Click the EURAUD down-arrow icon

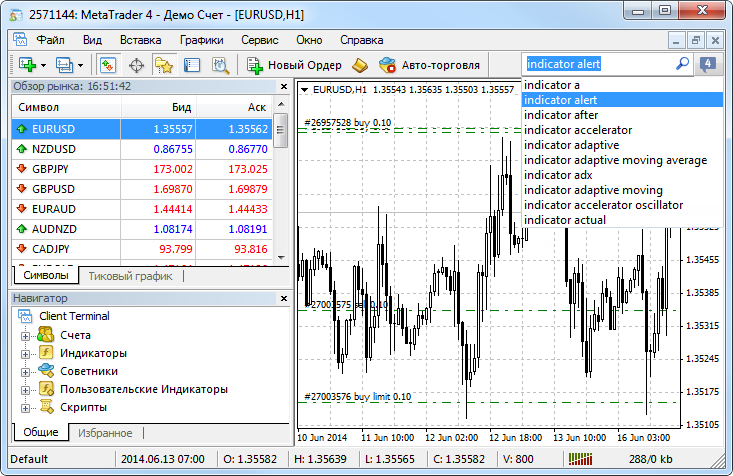pos(22,209)
